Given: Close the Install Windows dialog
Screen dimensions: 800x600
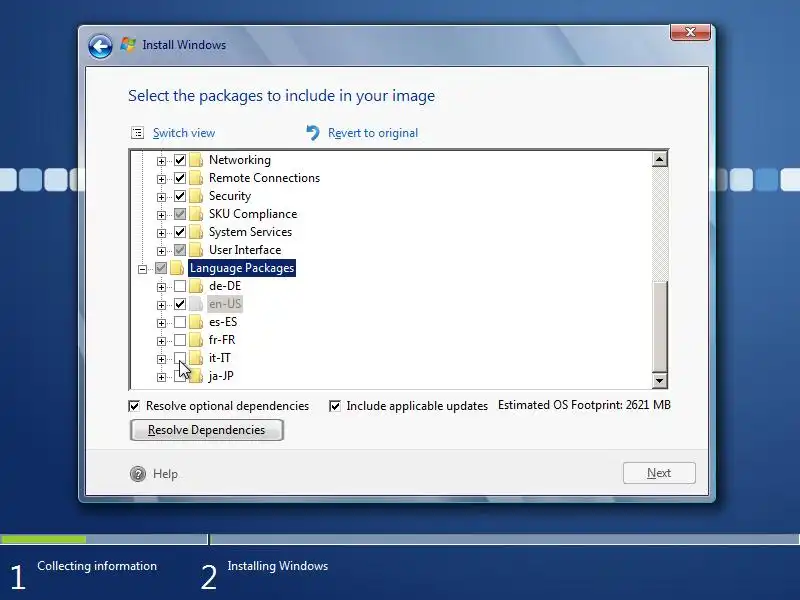Looking at the screenshot, I should (690, 32).
